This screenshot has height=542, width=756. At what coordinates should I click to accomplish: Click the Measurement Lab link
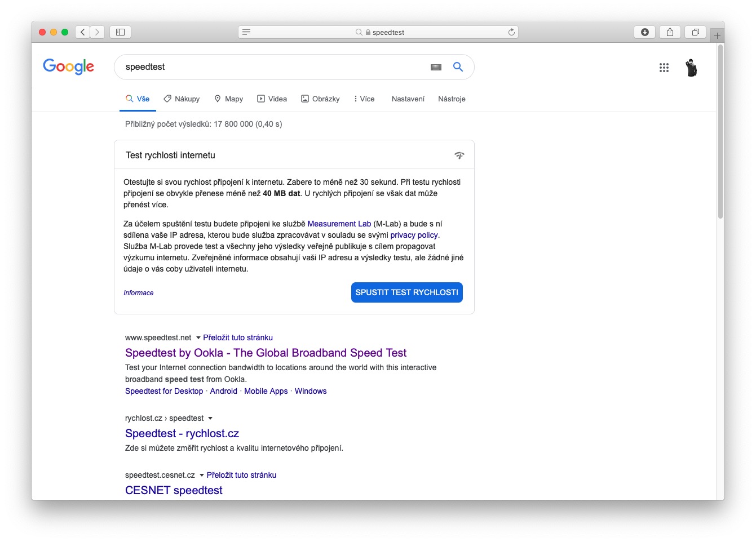[x=339, y=224]
